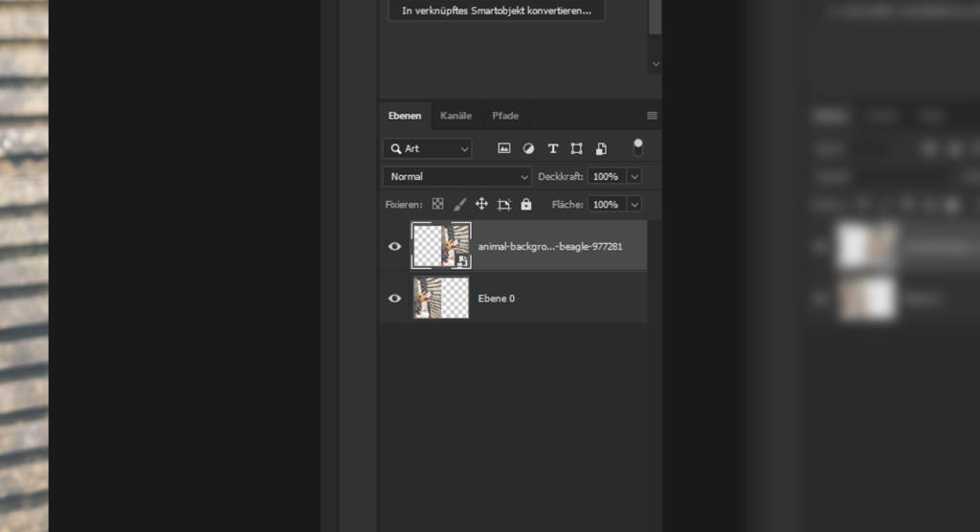The image size is (980, 532).
Task: Lock position move icon
Action: [481, 204]
